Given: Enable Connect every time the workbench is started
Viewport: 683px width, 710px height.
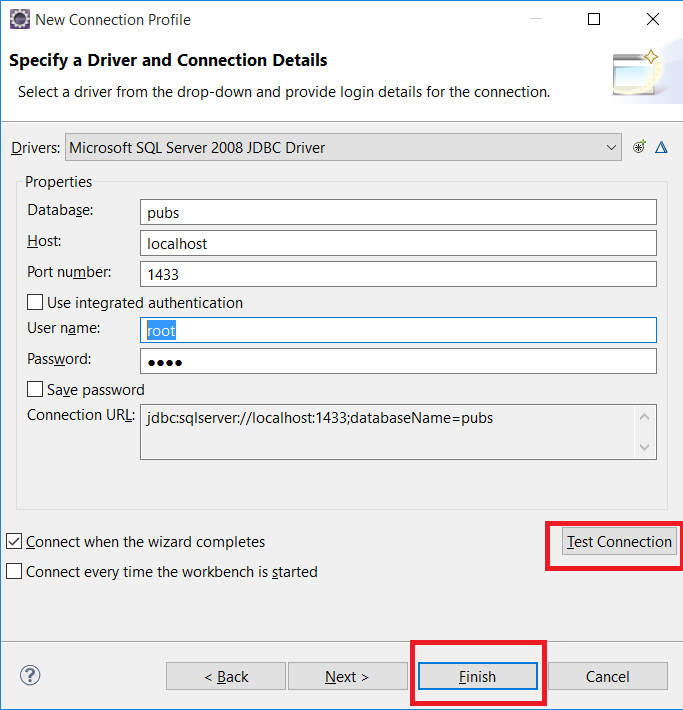Looking at the screenshot, I should [14, 572].
